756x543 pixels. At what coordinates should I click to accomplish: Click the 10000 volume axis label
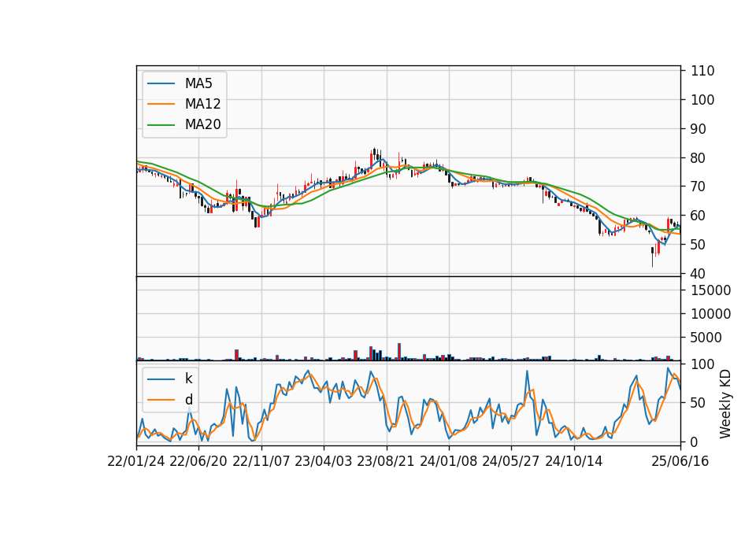pyautogui.click(x=710, y=314)
